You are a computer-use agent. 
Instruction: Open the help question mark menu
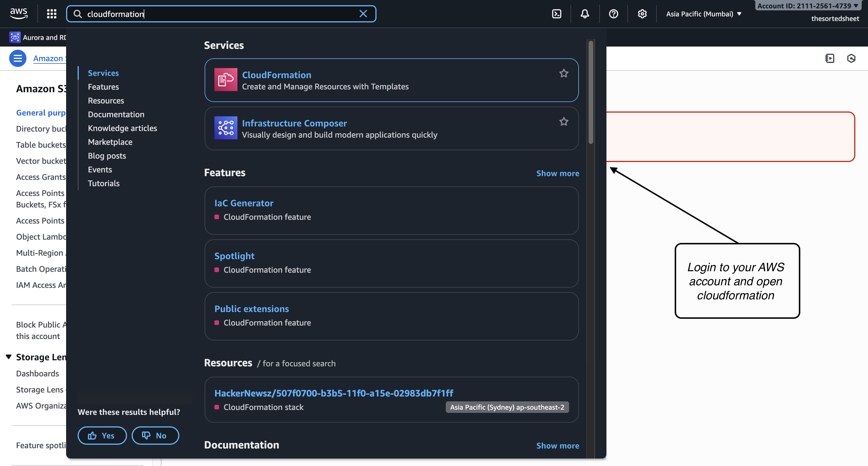pyautogui.click(x=613, y=14)
